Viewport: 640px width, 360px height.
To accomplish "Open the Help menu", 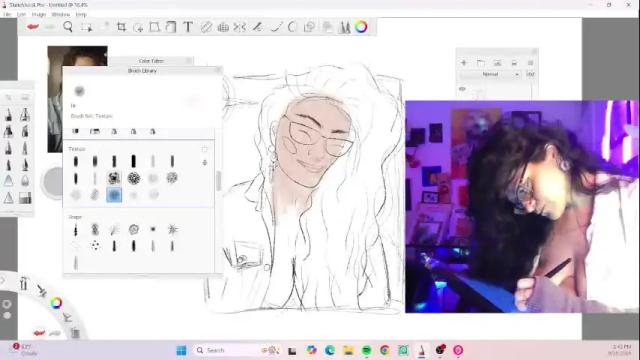I will [81, 14].
